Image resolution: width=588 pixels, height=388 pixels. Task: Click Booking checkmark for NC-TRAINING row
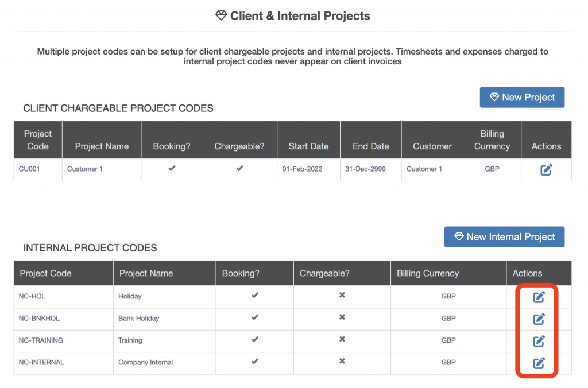pos(255,339)
